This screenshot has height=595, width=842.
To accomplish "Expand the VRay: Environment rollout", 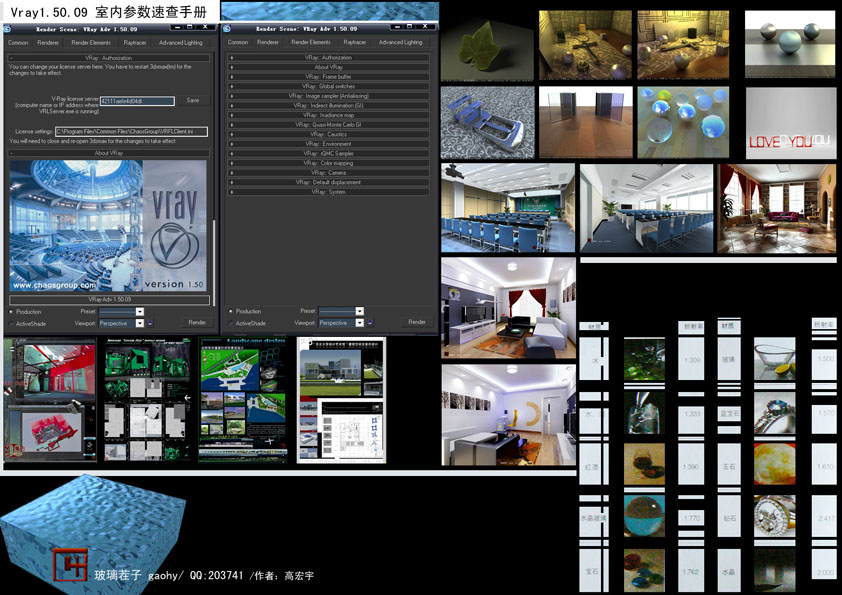I will click(329, 144).
